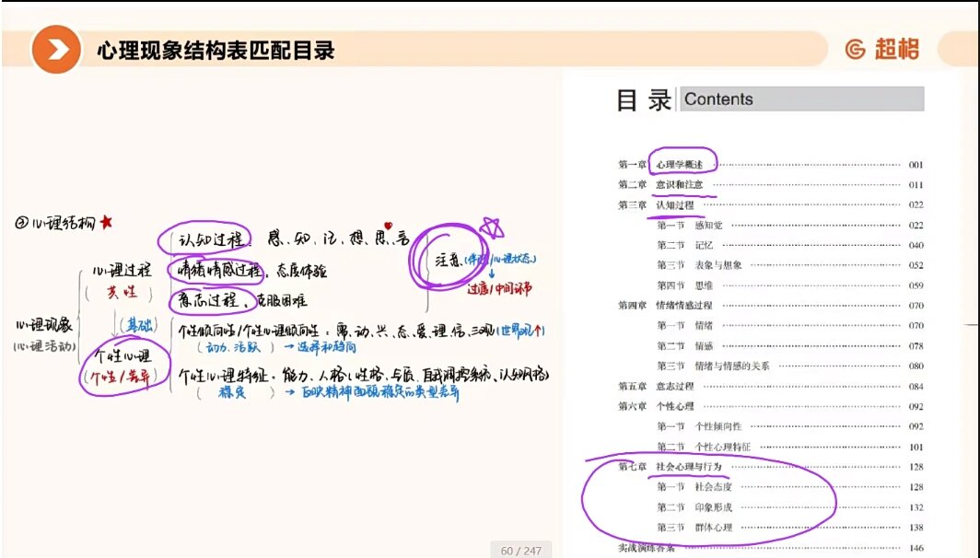Viewport: 980px width, 558px height.
Task: Click the 目录 heading
Action: point(644,100)
